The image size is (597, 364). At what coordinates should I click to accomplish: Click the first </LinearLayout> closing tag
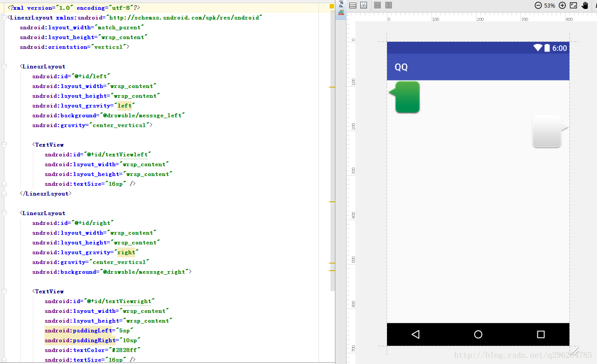pyautogui.click(x=45, y=194)
